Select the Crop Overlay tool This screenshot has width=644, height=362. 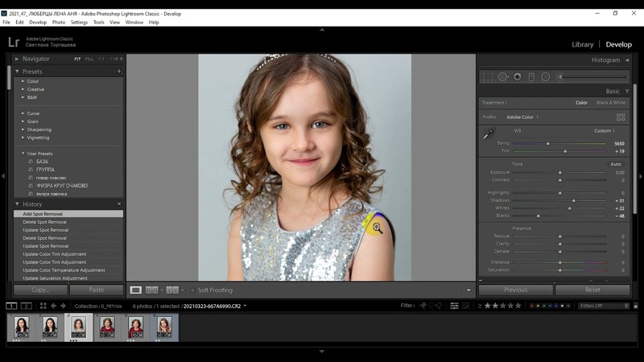click(487, 76)
